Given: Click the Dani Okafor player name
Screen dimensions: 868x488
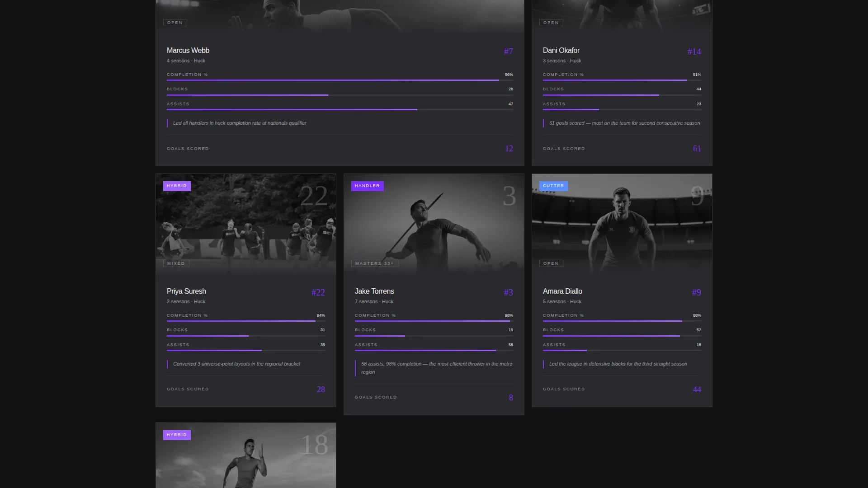Looking at the screenshot, I should [x=561, y=51].
